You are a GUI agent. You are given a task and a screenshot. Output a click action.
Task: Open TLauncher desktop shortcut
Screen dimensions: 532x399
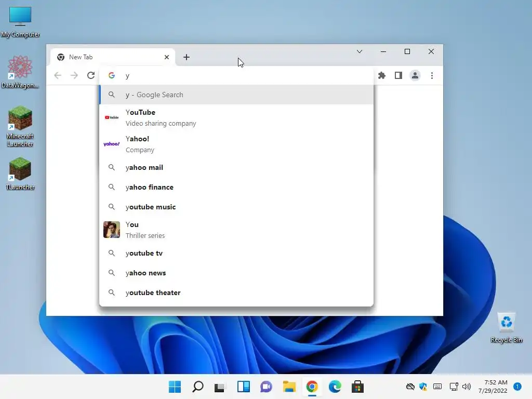[20, 174]
